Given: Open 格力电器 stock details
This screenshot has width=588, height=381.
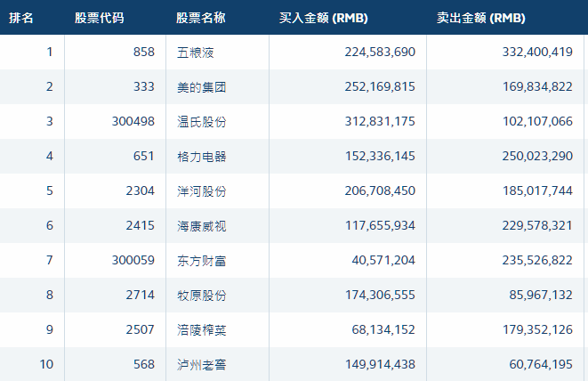Looking at the screenshot, I should [201, 157].
